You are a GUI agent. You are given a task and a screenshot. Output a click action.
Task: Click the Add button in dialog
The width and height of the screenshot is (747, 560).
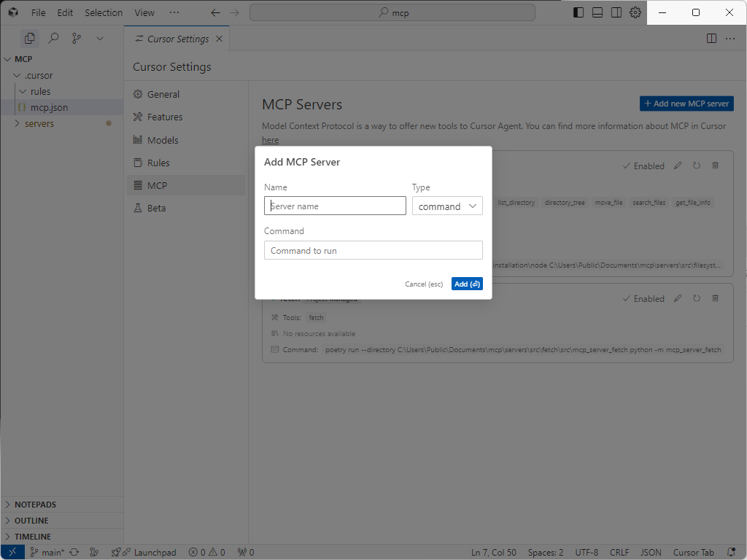click(467, 284)
